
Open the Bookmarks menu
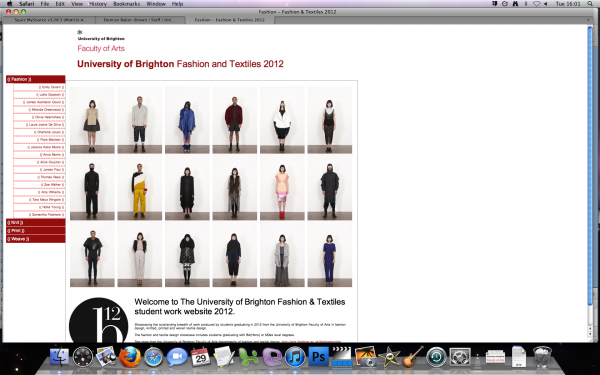(x=127, y=4)
